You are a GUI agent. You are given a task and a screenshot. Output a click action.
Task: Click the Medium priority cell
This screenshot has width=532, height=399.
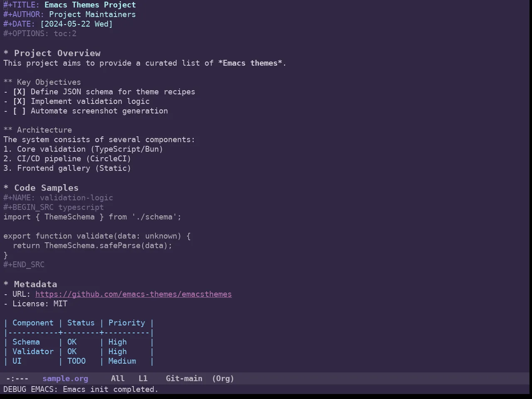(x=122, y=361)
